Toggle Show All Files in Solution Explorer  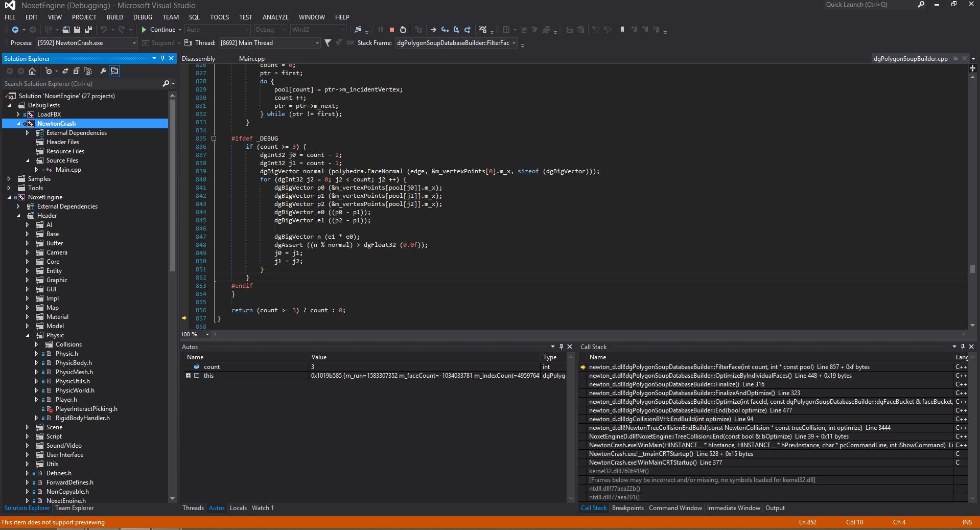pos(88,71)
